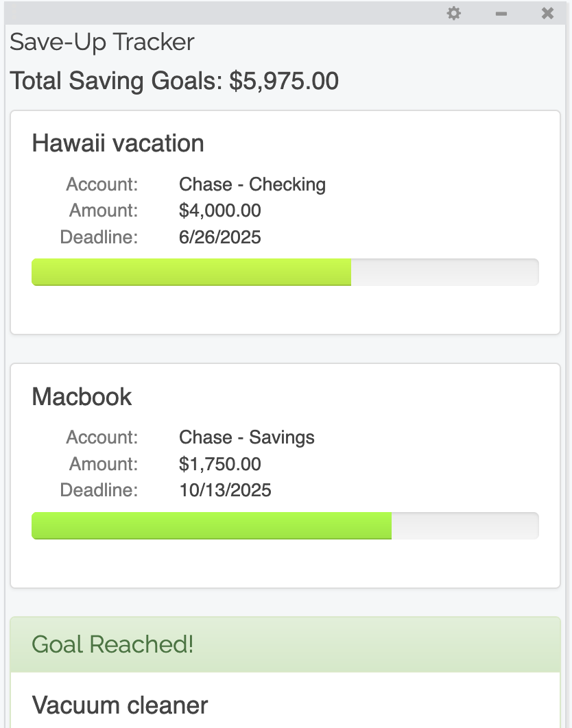Minimize the Save-Up Tracker widget
572x728 pixels.
[x=501, y=13]
